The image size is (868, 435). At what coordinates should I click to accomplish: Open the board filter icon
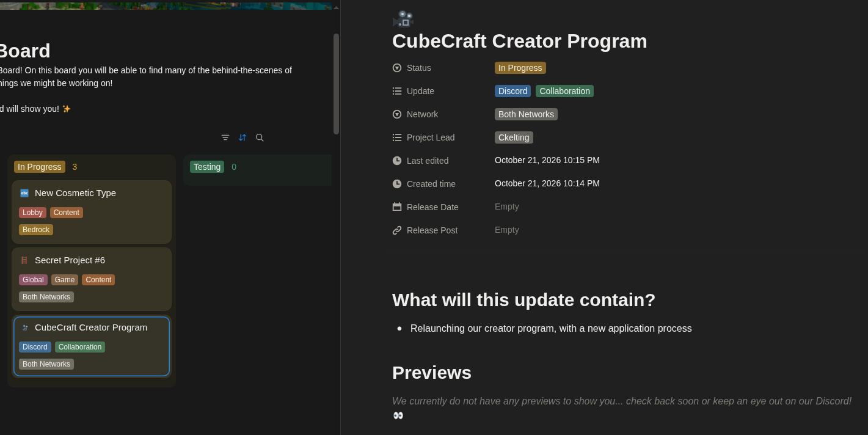[x=225, y=137]
